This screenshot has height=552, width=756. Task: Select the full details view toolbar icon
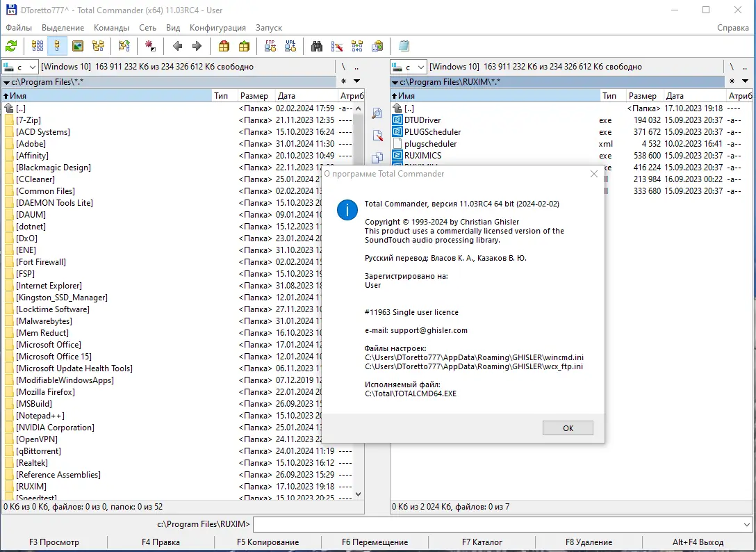click(57, 46)
